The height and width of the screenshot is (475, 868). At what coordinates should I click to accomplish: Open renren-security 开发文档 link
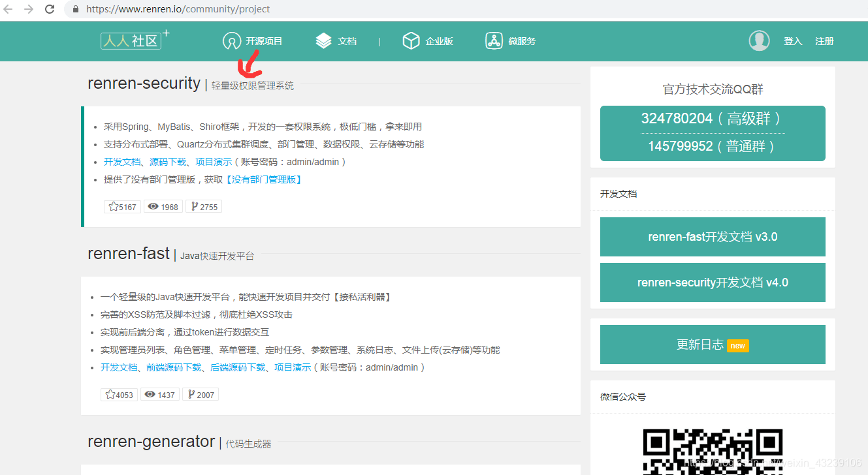122,162
